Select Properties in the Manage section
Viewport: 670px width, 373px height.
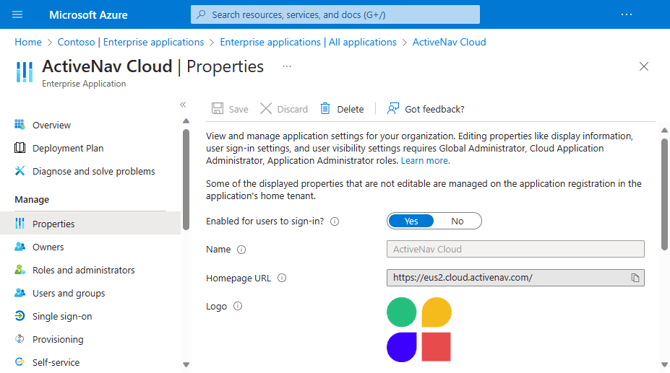90,223
